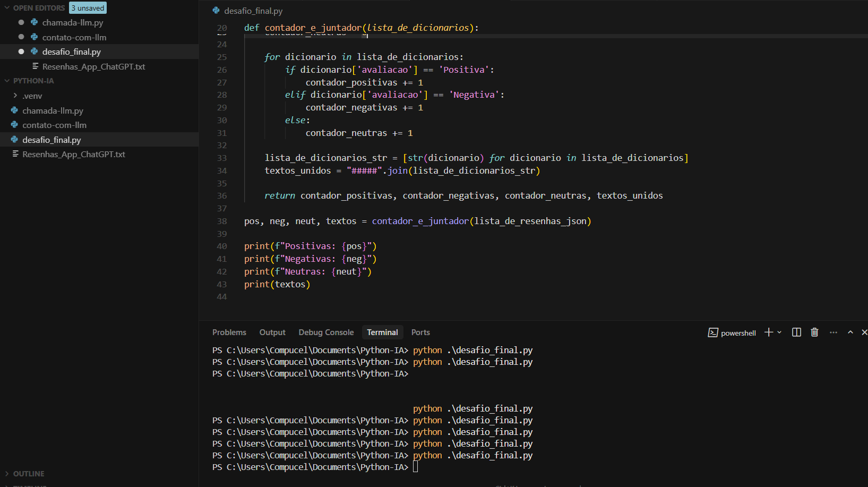The image size is (868, 487).
Task: Maximize panel size with up chevron
Action: pyautogui.click(x=850, y=332)
